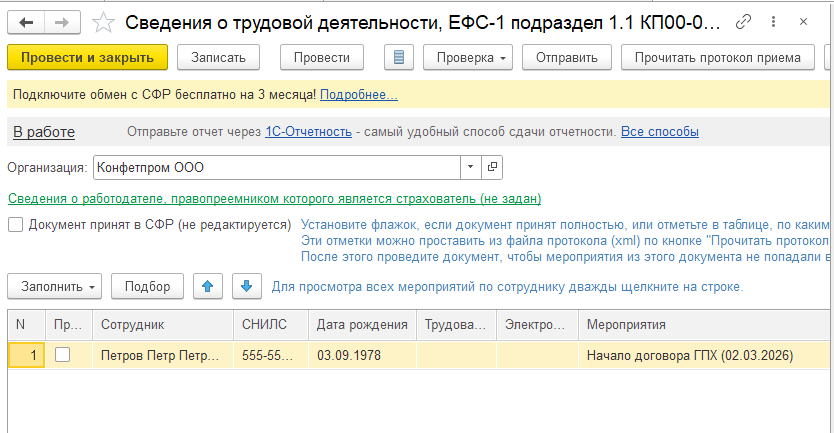Click the Записать button
The width and height of the screenshot is (834, 433).
tap(218, 57)
